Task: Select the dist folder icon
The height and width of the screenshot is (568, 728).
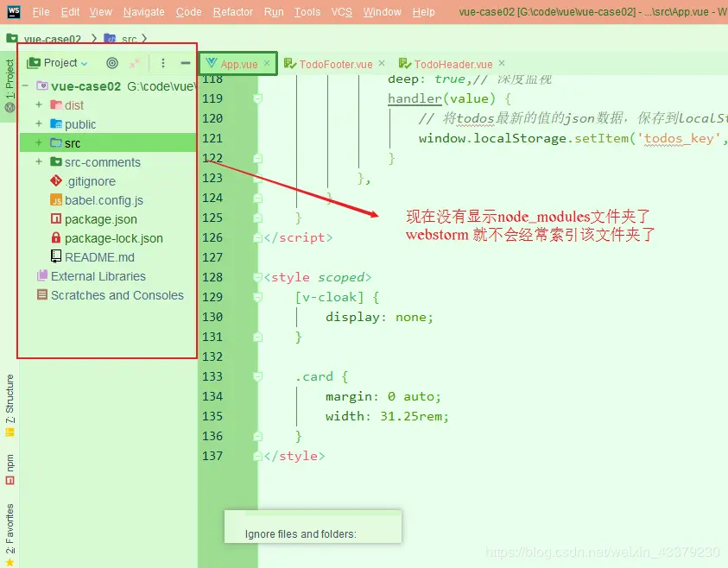Action: [x=56, y=104]
